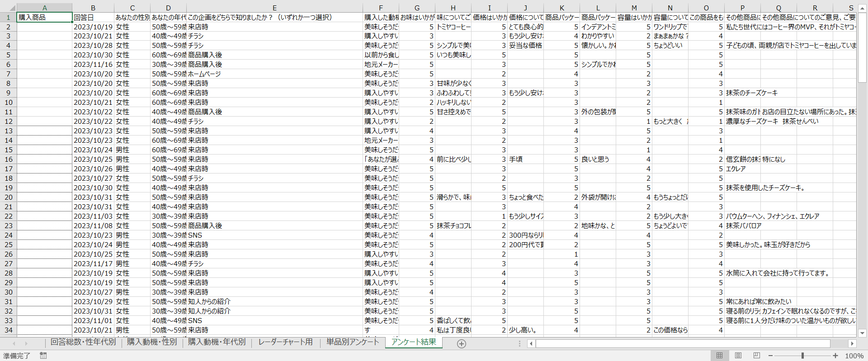This screenshot has height=361, width=868.
Task: Select the ホームページ cell in row 7
Action: (274, 74)
